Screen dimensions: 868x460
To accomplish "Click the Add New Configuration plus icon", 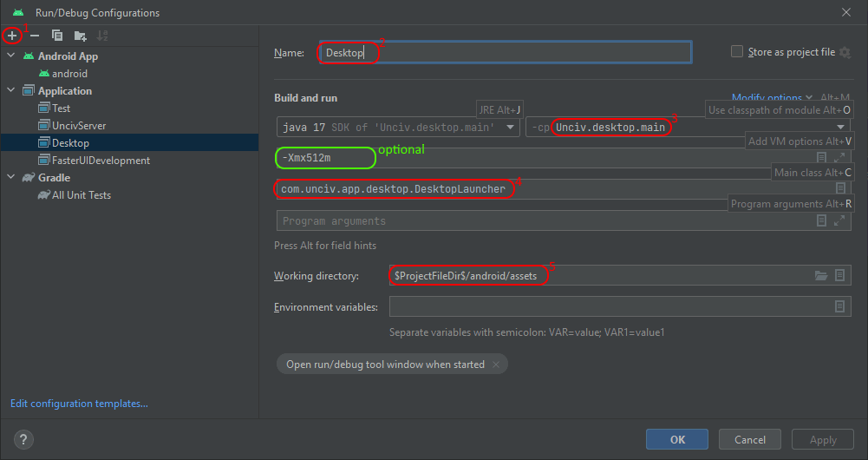I will 12,36.
